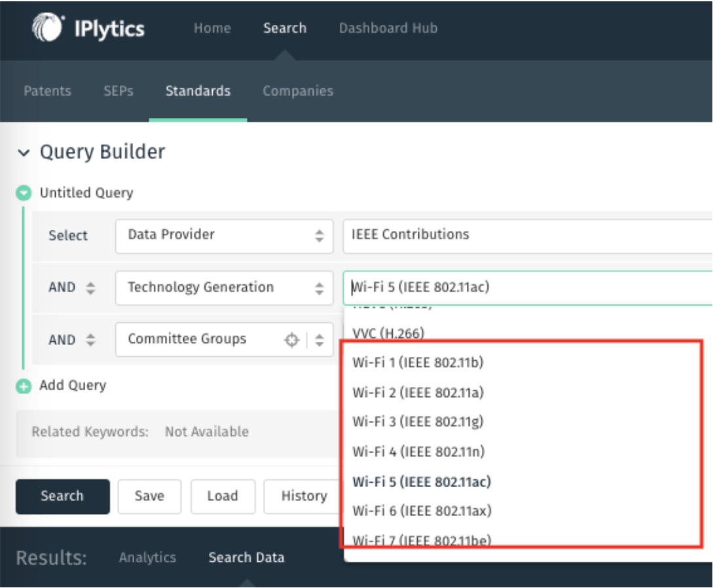This screenshot has width=715, height=588.
Task: Click the Query Builder heading text
Action: click(x=103, y=152)
